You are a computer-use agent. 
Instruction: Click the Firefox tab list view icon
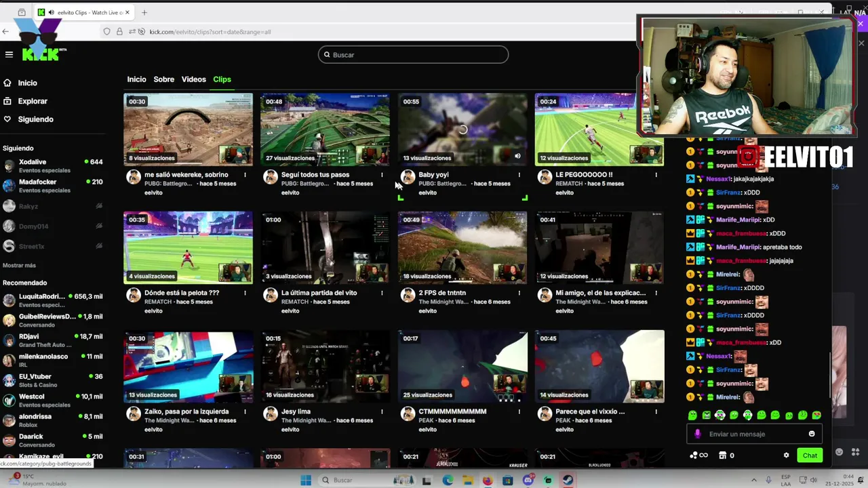point(22,12)
